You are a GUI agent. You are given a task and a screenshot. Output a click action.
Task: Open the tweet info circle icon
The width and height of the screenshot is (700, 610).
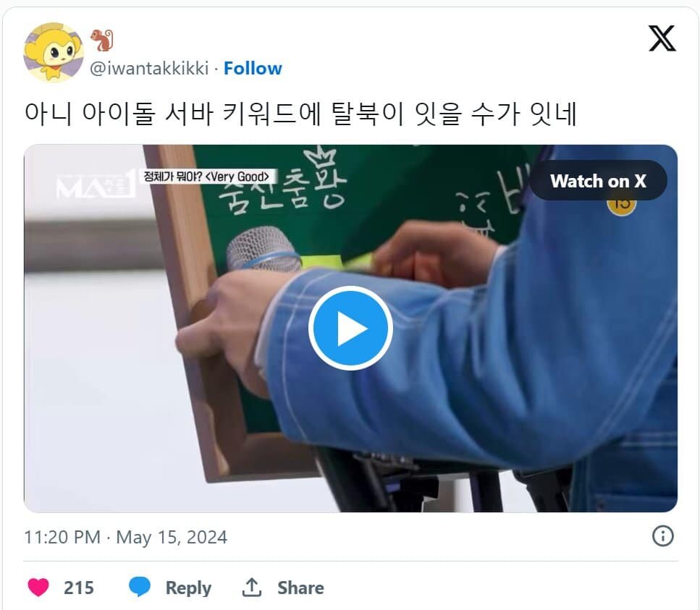tap(663, 536)
